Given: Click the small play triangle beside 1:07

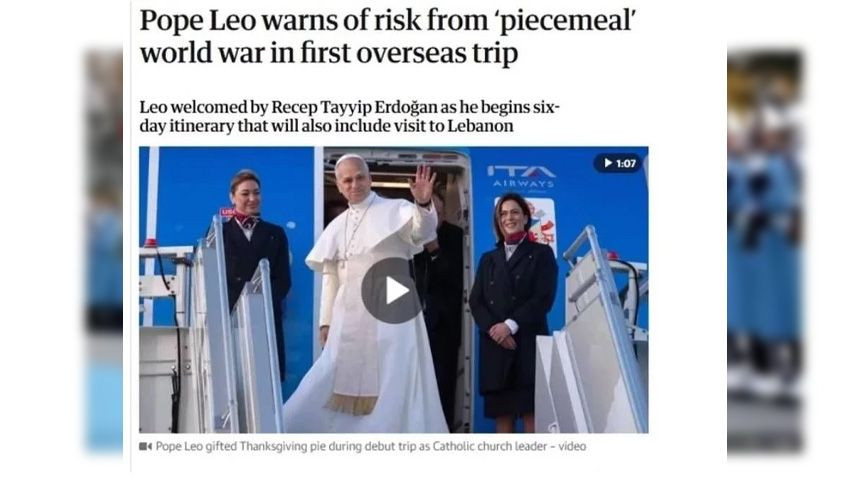Looking at the screenshot, I should tap(608, 163).
